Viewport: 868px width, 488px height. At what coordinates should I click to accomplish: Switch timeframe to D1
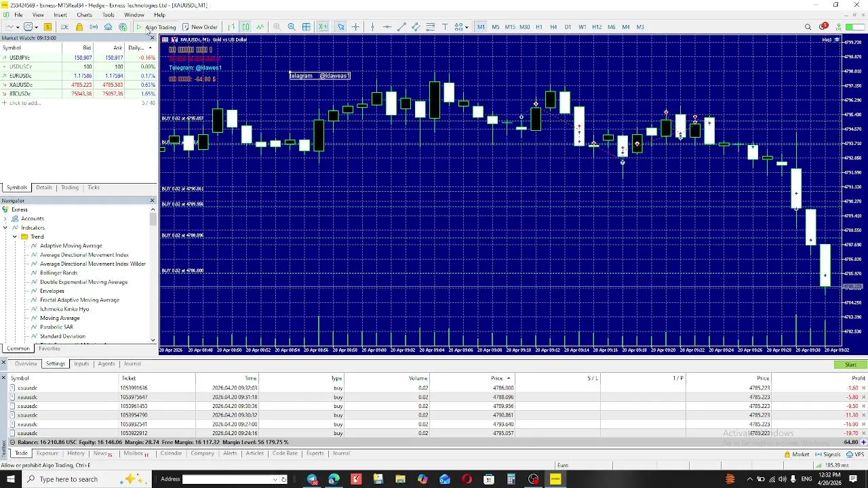coord(568,27)
